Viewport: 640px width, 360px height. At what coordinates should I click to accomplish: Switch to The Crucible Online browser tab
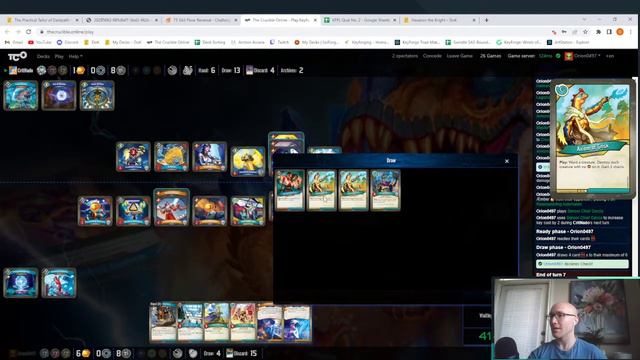280,20
